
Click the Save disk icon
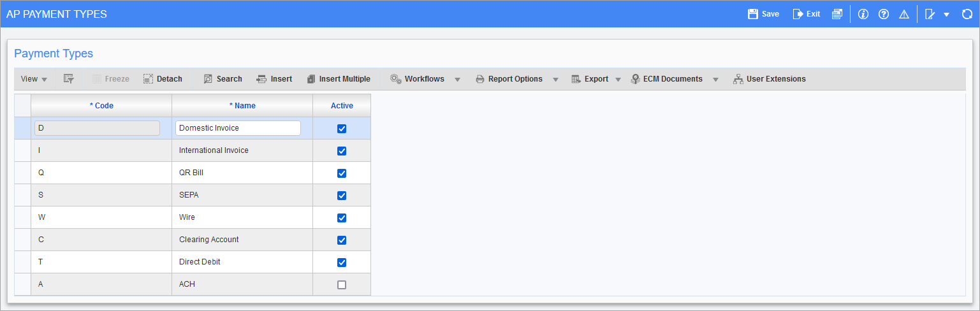tap(752, 14)
